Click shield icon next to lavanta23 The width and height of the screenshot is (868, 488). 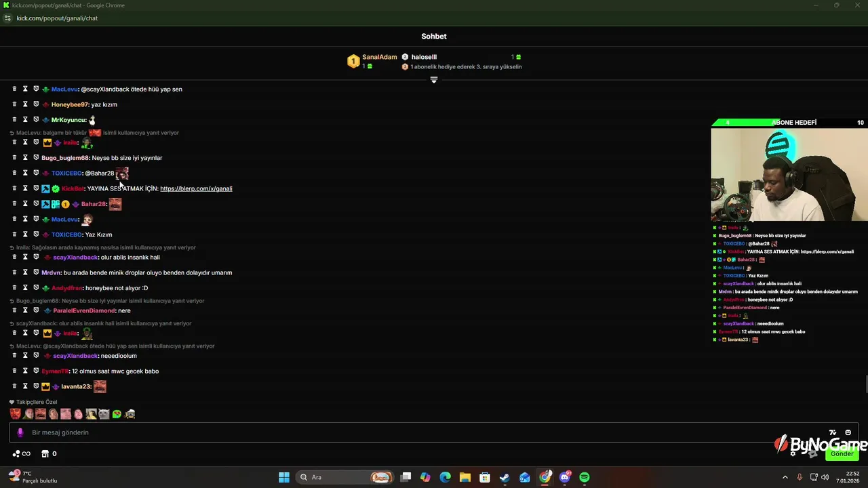[36, 386]
